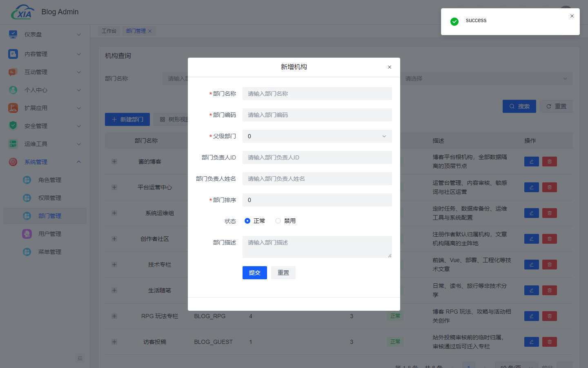The image size is (588, 368).
Task: Click the 新建部门 button
Action: 127,119
